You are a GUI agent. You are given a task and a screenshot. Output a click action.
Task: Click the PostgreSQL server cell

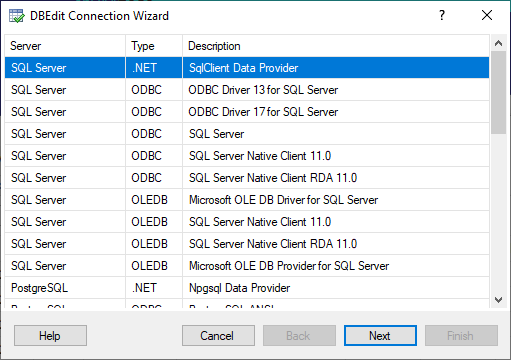65,288
